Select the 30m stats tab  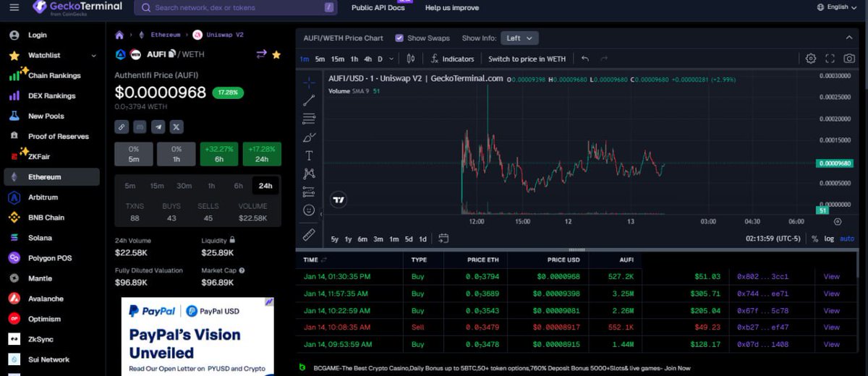click(184, 186)
